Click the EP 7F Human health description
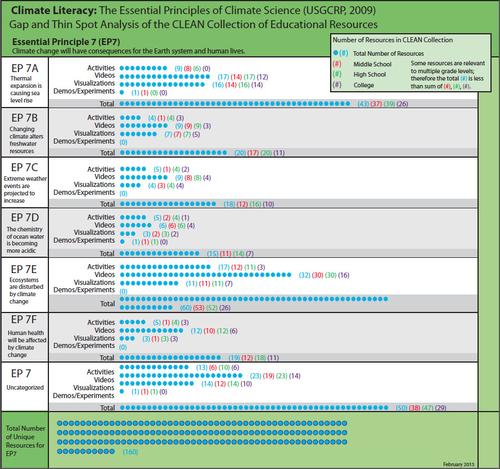Image resolution: width=500 pixels, height=469 pixels. click(x=26, y=344)
